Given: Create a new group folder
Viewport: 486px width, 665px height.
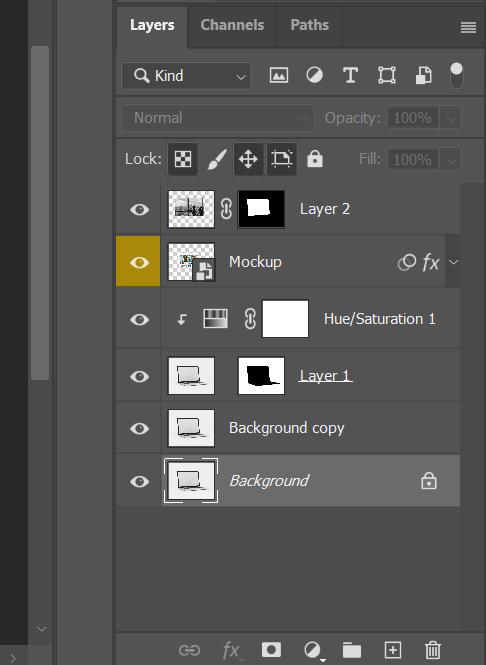Looking at the screenshot, I should point(352,650).
